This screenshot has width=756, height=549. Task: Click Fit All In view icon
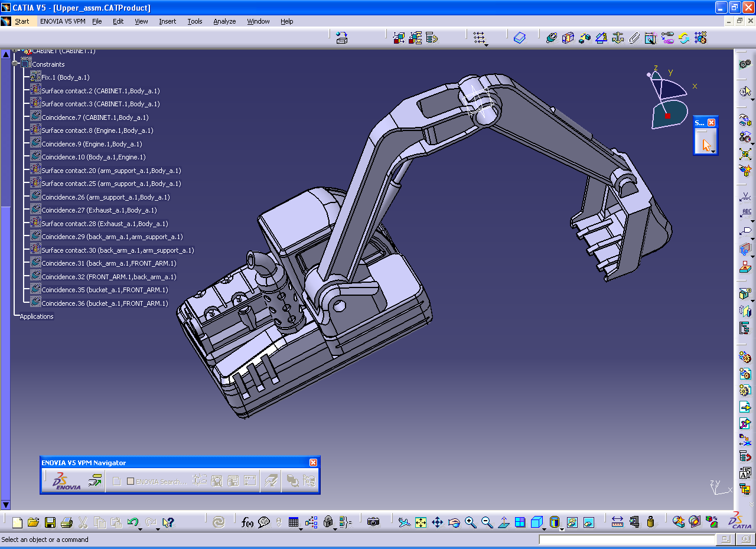coord(421,522)
